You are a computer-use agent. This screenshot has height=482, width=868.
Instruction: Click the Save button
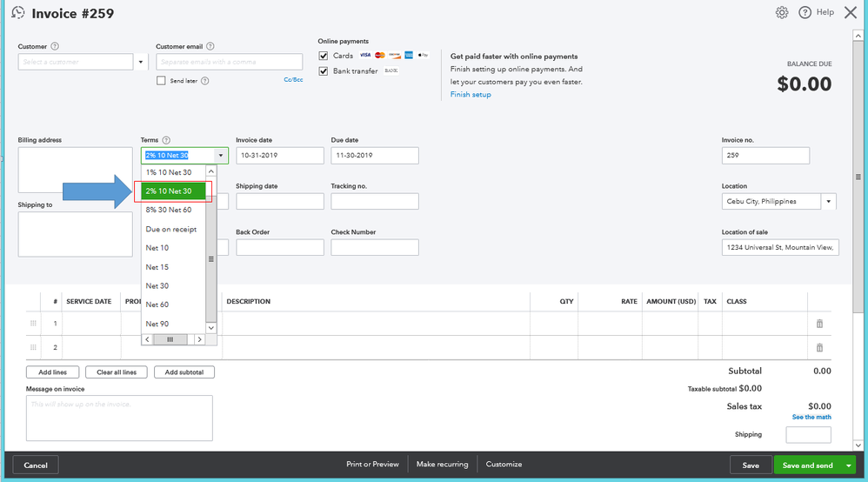[751, 465]
